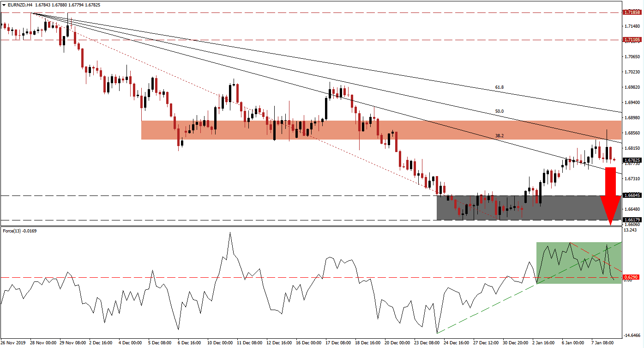644x348 pixels.
Task: Select the 50.0 Fibonacci fan label
Action: [499, 111]
